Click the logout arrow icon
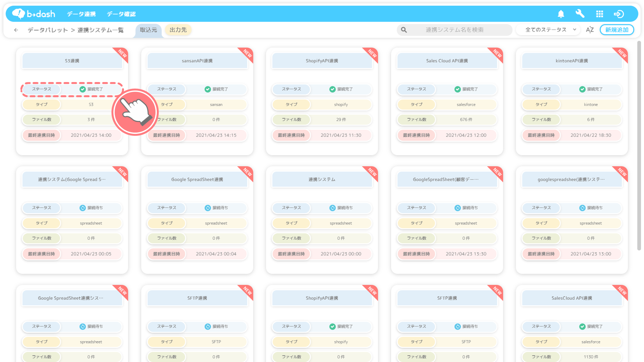Viewport: 644px width, 362px height. tap(619, 14)
